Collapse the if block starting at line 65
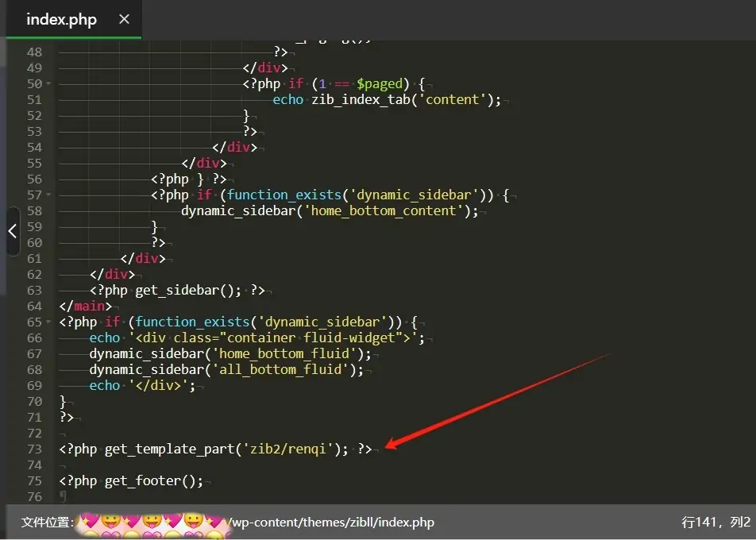The width and height of the screenshot is (756, 540). (48, 322)
